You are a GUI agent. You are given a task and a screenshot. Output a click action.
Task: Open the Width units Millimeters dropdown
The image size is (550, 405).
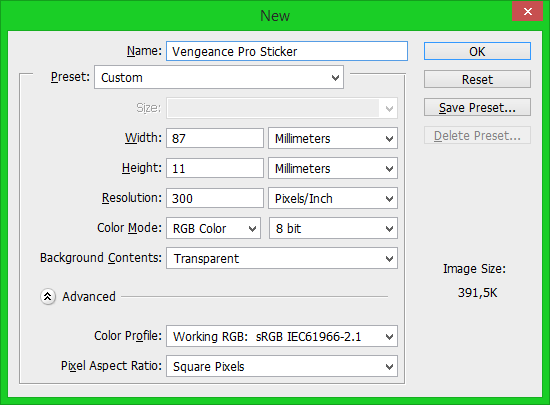point(333,138)
